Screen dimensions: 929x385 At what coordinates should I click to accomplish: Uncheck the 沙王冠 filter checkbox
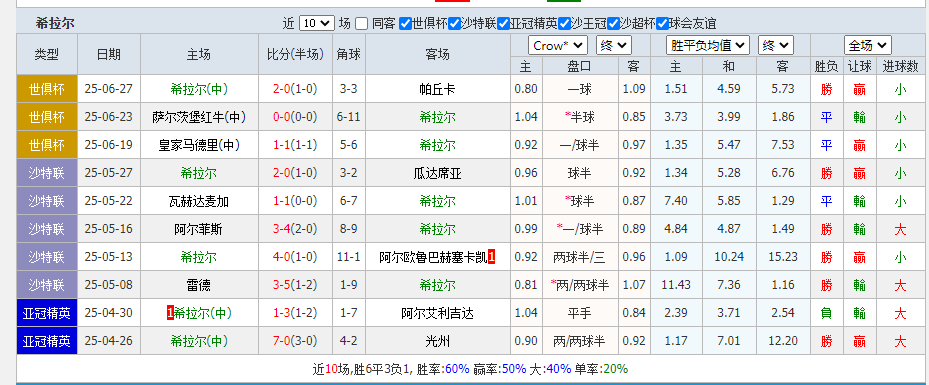[x=564, y=24]
